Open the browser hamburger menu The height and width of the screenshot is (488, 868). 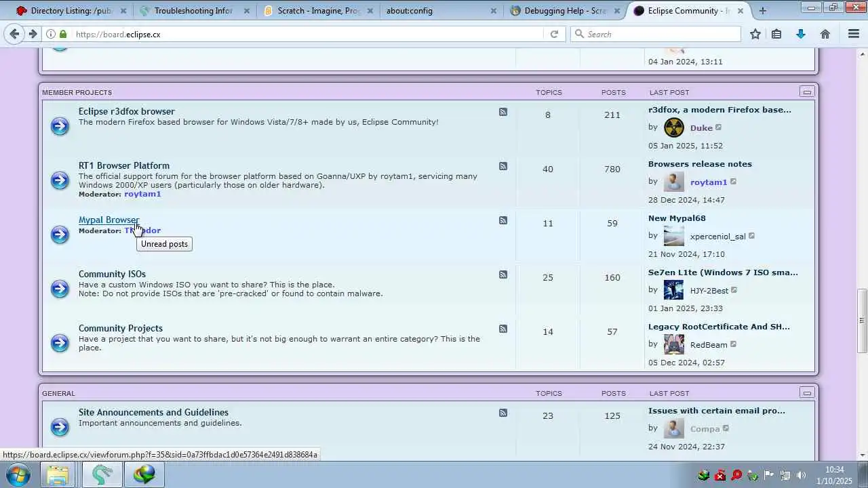pyautogui.click(x=854, y=34)
